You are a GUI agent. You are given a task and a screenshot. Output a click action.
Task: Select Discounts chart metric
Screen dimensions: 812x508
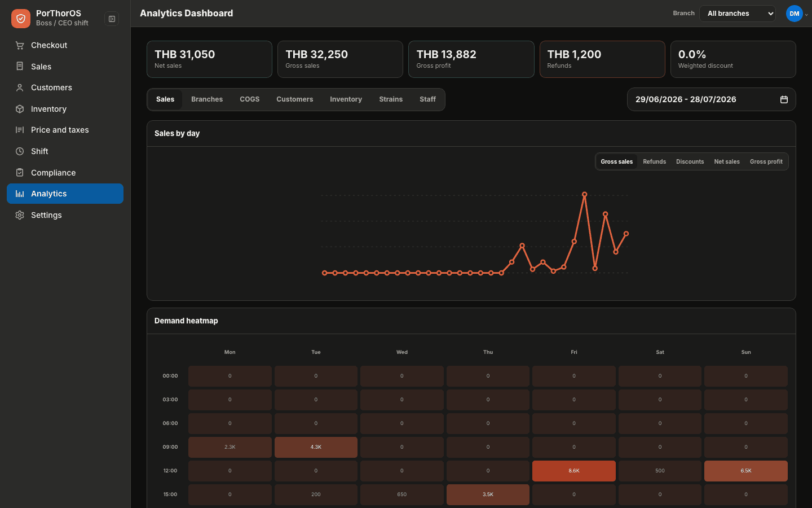click(690, 161)
